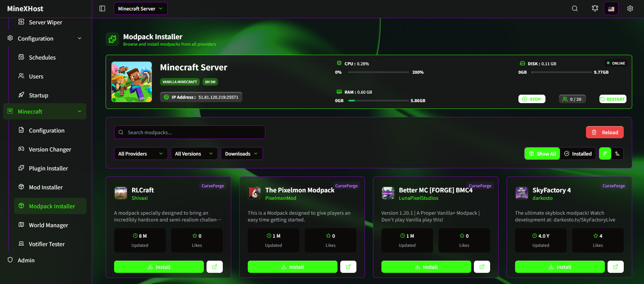
Task: Click the globe icon beside IP Address
Action: tap(166, 97)
